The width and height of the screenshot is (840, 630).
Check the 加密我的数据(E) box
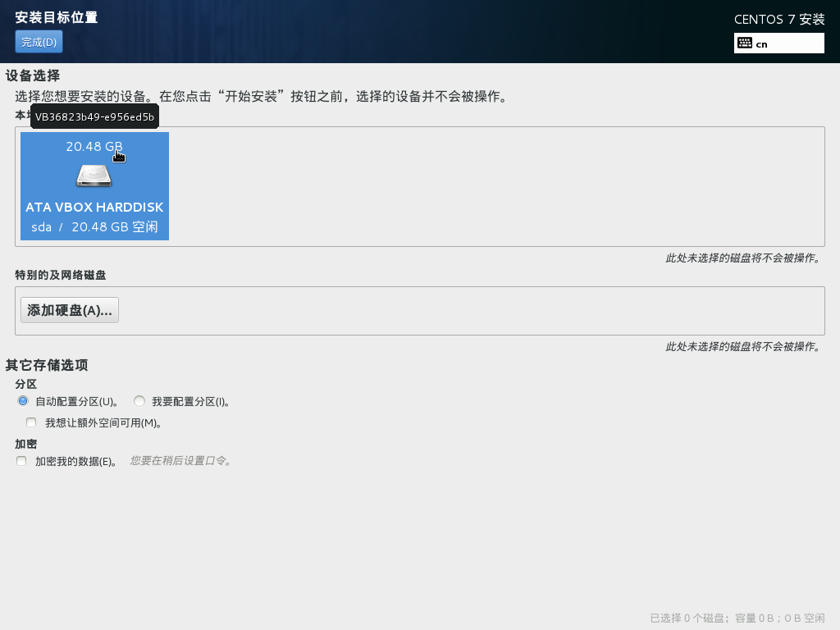click(x=21, y=460)
